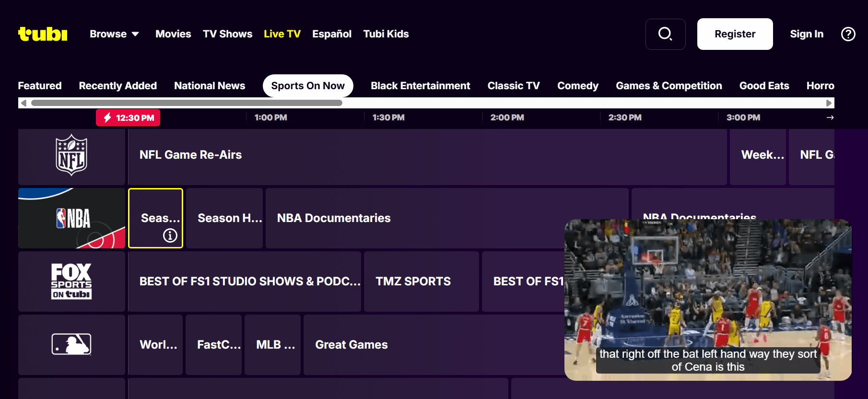868x399 pixels.
Task: Click the 3:00 PM time label
Action: [x=743, y=117]
